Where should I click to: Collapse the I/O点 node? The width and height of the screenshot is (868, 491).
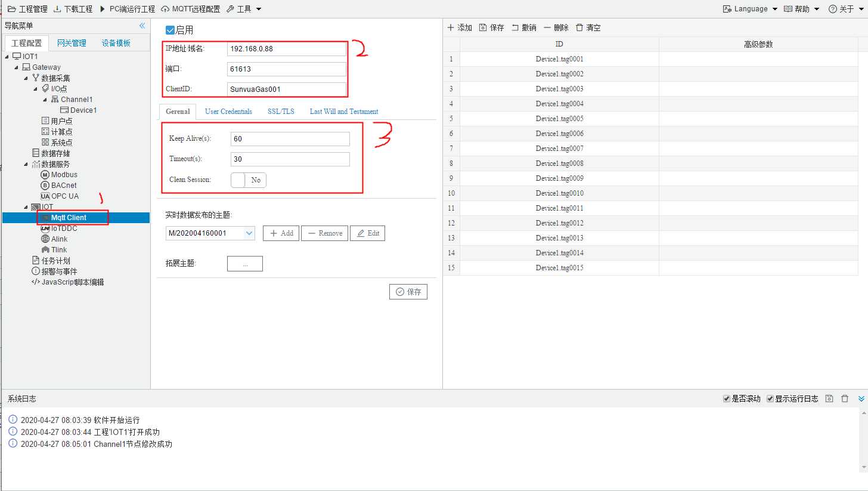[x=36, y=89]
